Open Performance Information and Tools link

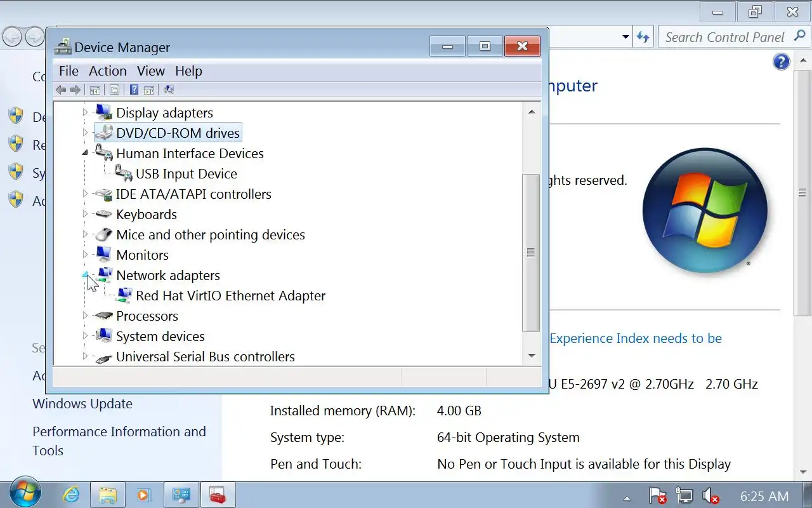(119, 441)
